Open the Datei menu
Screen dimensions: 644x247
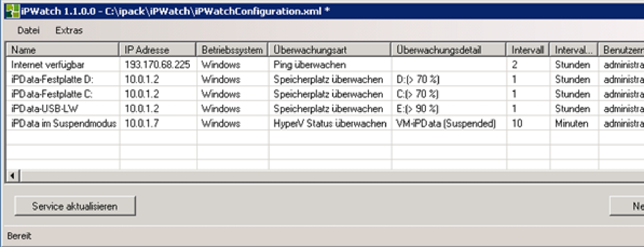pos(29,31)
